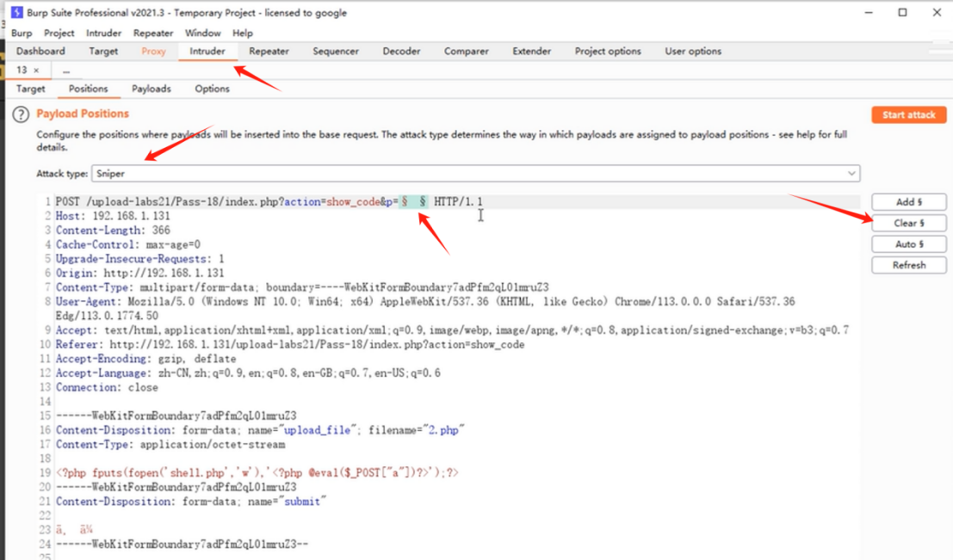Open the Intruder menu in menu bar

[103, 33]
